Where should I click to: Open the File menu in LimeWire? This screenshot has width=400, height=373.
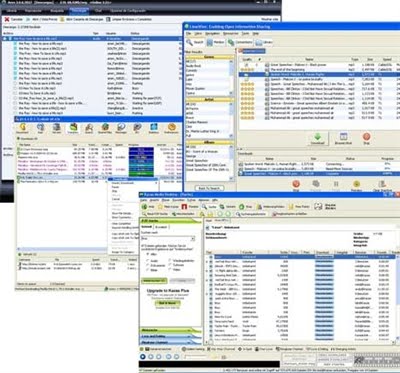(188, 34)
